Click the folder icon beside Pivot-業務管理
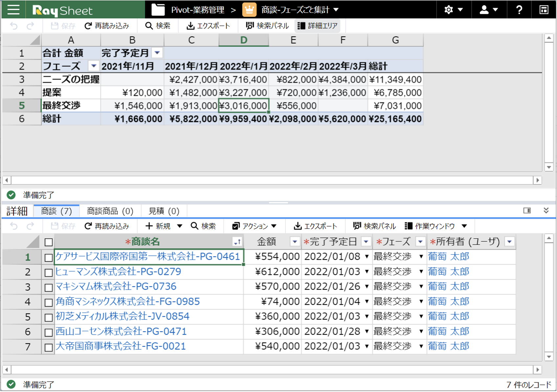This screenshot has width=557, height=392. [x=158, y=10]
